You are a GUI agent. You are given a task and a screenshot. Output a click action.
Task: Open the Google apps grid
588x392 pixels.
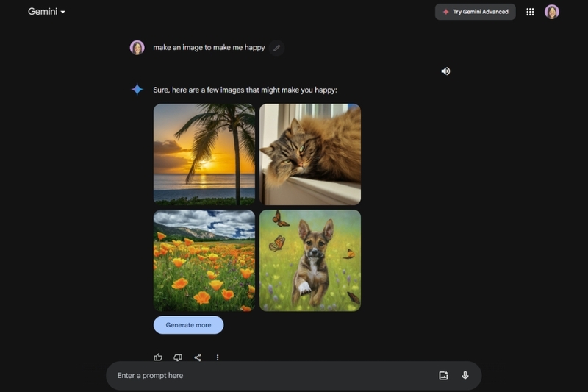click(530, 12)
